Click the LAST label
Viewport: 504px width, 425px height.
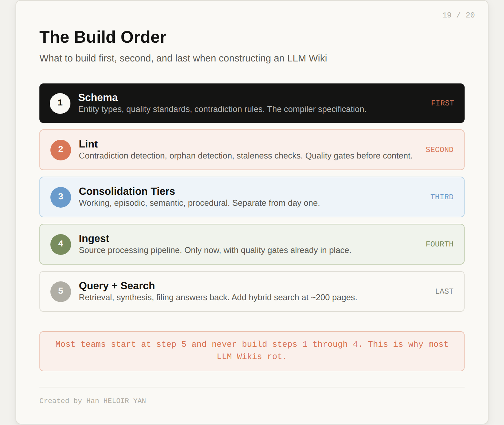[444, 291]
